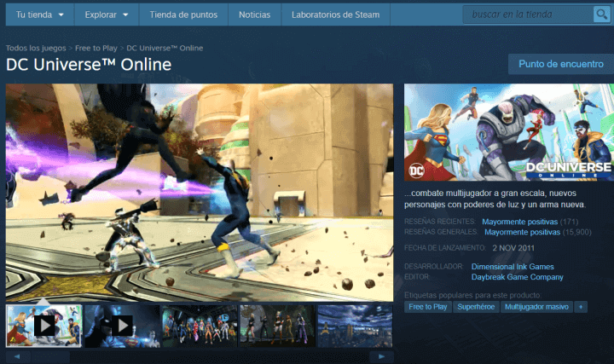Open Laboratorios de Steam menu item
Screen dimensions: 614x364
[x=336, y=14]
